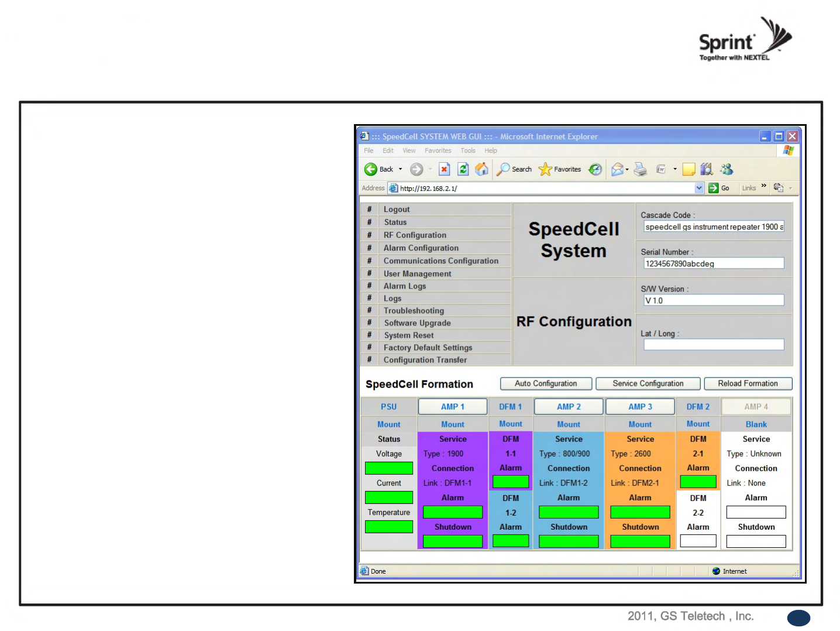Go to the Home page icon
The height and width of the screenshot is (631, 840).
pyautogui.click(x=481, y=169)
